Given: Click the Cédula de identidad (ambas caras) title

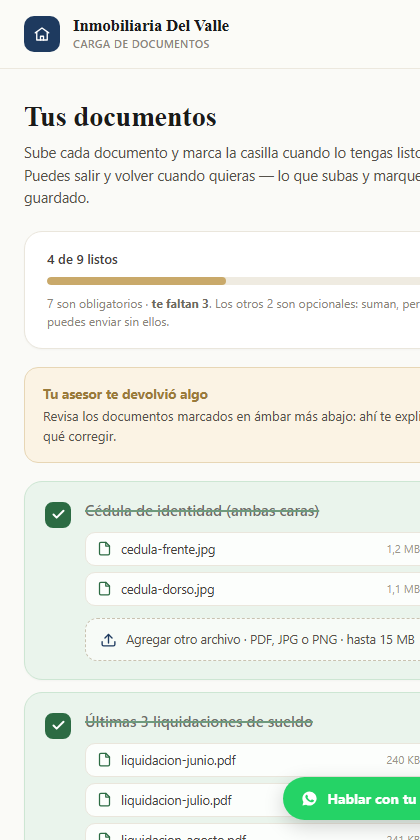Looking at the screenshot, I should 202,512.
